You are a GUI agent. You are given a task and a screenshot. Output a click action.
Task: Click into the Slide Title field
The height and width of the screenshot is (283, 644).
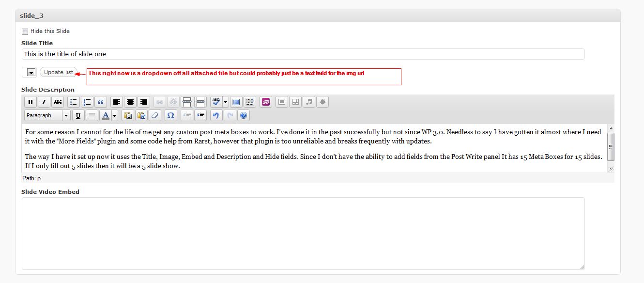tap(303, 54)
